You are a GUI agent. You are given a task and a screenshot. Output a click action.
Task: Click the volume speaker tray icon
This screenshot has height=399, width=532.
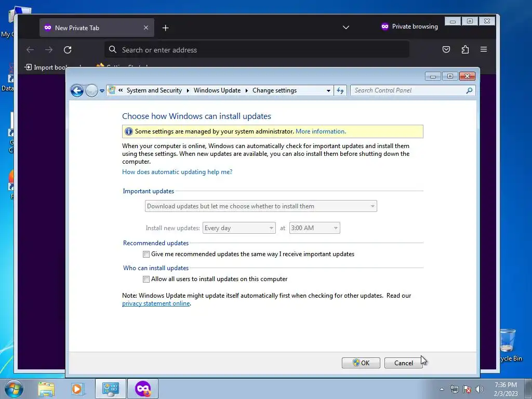(x=480, y=389)
